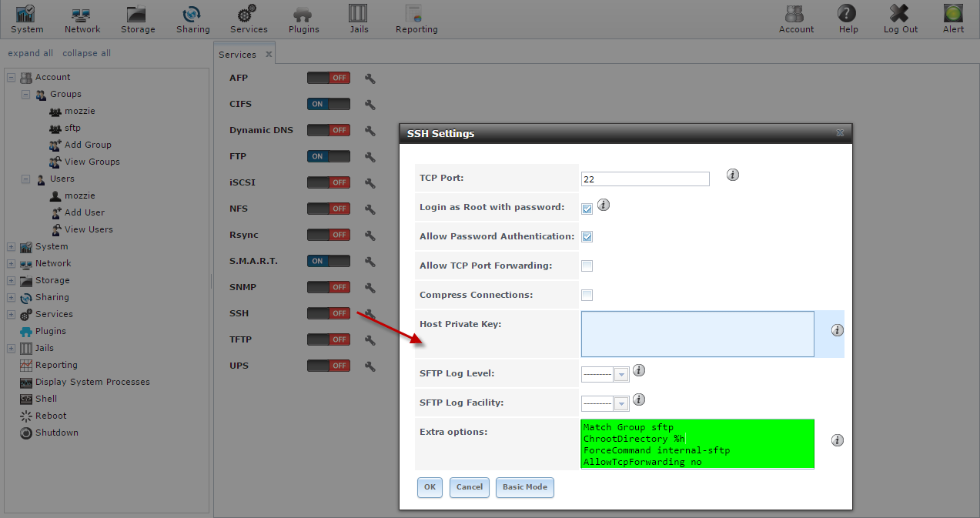Screen dimensions: 980x518
Task: Select the Services tab
Action: tap(238, 54)
